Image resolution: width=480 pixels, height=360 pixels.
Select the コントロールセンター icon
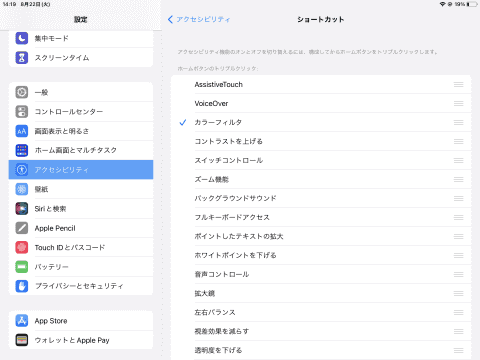(x=22, y=111)
